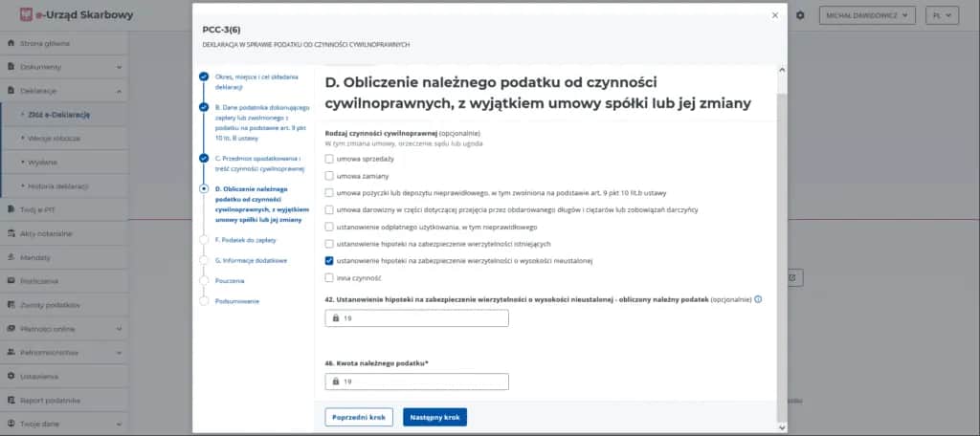Screen dimensions: 980x436
Task: Open the PL language dropdown
Action: (x=942, y=15)
